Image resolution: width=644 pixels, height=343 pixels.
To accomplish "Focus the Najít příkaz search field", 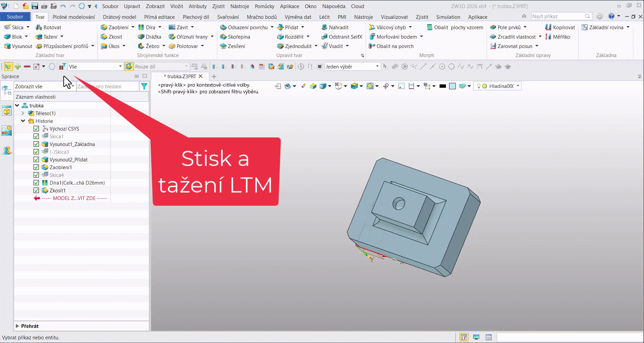I will [558, 16].
